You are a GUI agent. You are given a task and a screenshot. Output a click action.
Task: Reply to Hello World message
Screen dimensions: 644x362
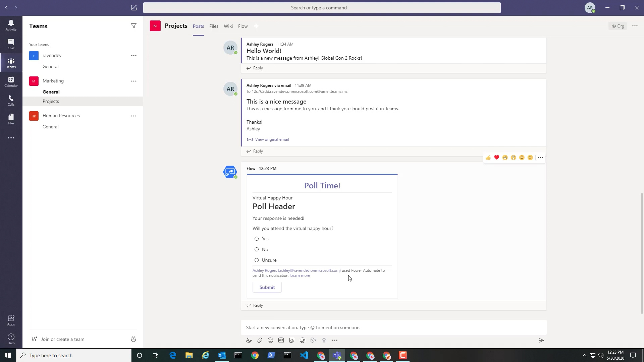[x=255, y=68]
